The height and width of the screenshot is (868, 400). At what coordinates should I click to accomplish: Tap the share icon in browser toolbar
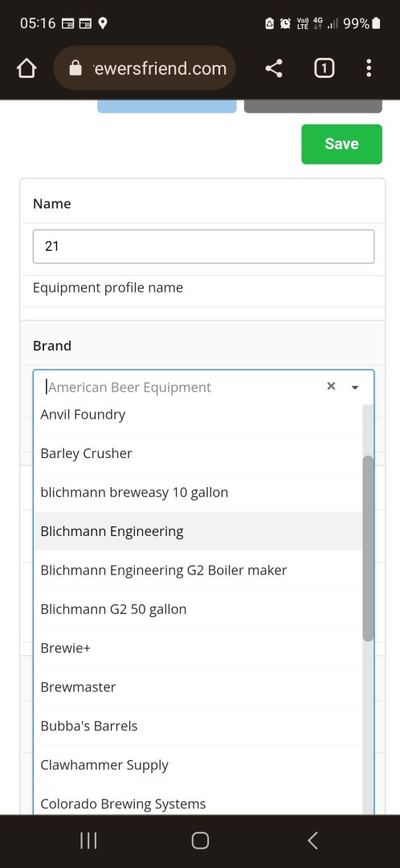point(273,68)
